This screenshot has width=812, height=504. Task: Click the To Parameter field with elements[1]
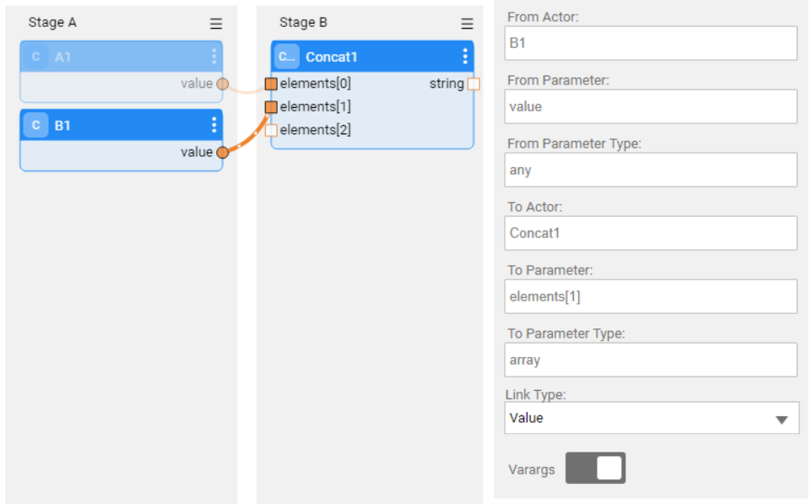[x=651, y=296]
